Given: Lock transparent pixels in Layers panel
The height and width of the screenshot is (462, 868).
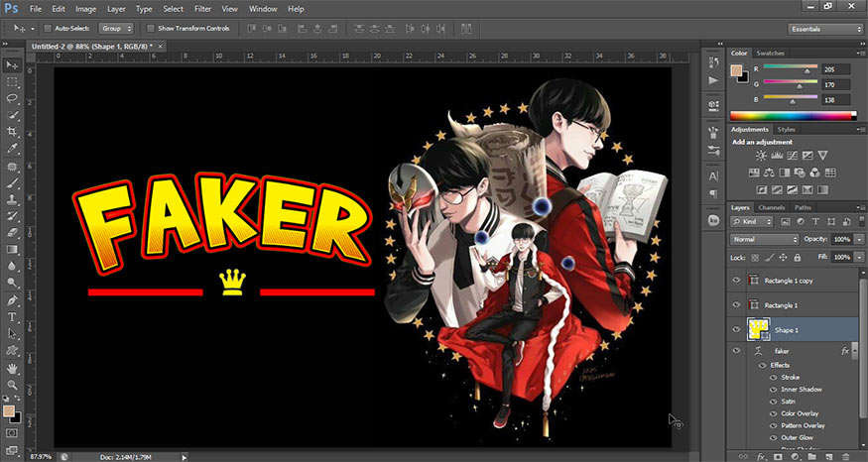Looking at the screenshot, I should coord(755,258).
